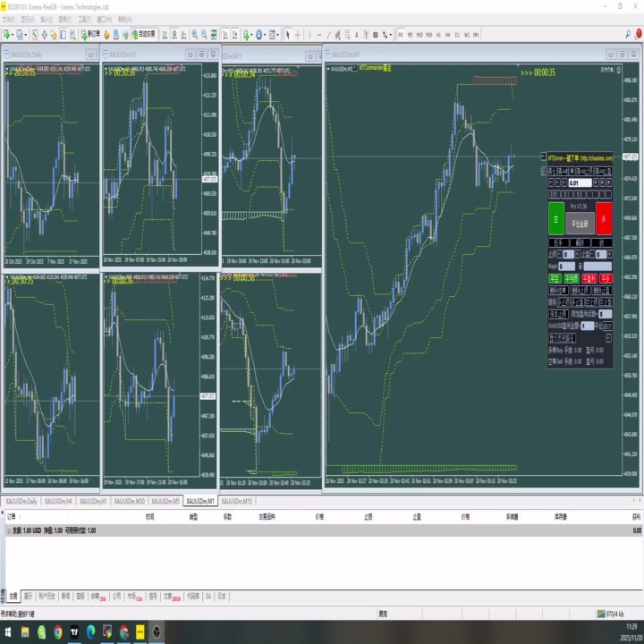Toggle the Market Watch window icon
This screenshot has width=644, height=644.
pyautogui.click(x=35, y=35)
